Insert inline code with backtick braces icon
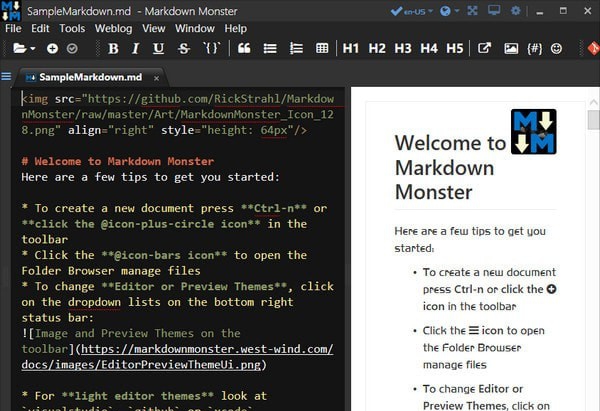The width and height of the screenshot is (600, 411). tap(212, 48)
